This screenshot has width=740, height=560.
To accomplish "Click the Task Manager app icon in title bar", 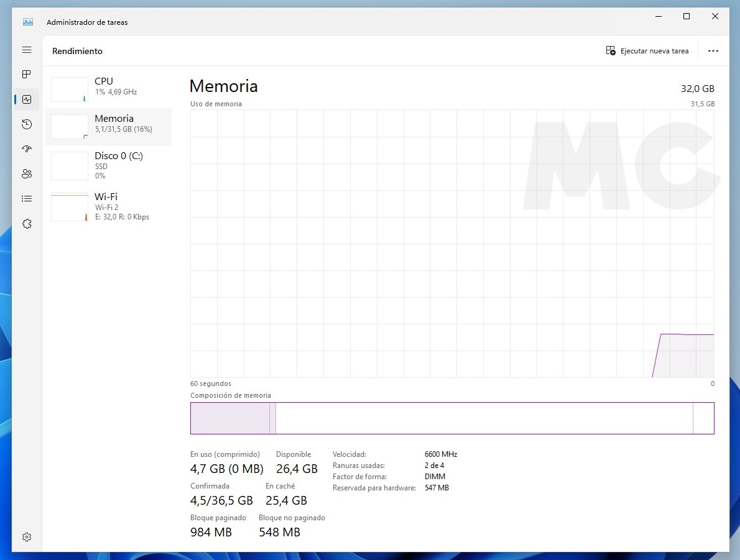I will pyautogui.click(x=28, y=22).
